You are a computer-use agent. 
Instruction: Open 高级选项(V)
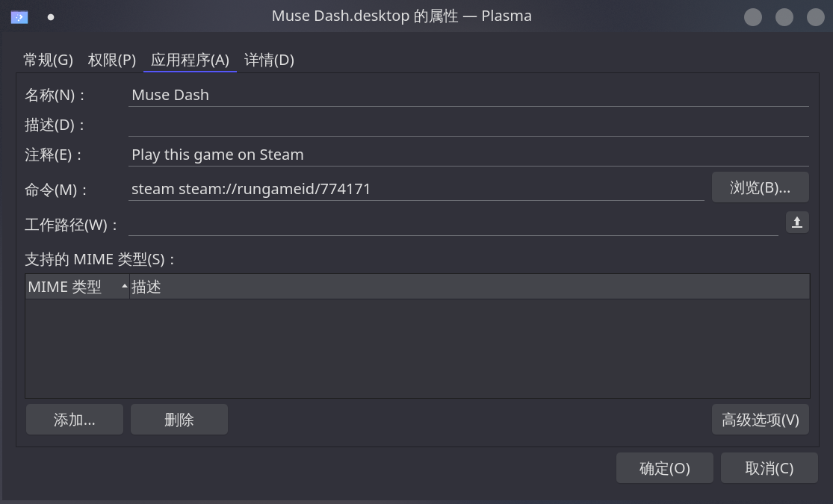tap(760, 419)
